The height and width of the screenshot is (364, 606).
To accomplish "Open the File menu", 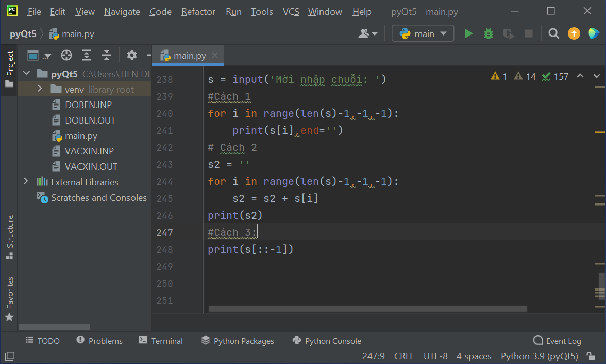I will 35,12.
